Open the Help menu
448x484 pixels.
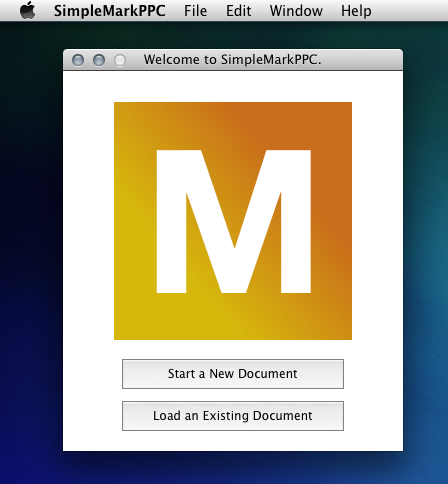click(356, 11)
